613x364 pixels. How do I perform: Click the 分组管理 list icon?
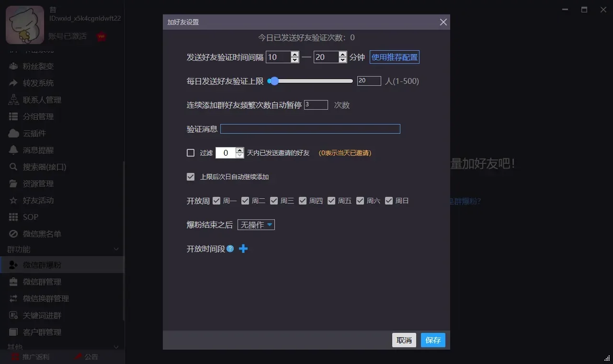(x=13, y=117)
